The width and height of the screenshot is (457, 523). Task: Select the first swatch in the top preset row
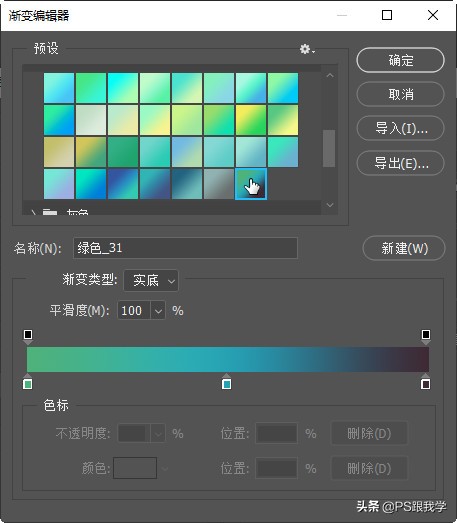pos(59,88)
